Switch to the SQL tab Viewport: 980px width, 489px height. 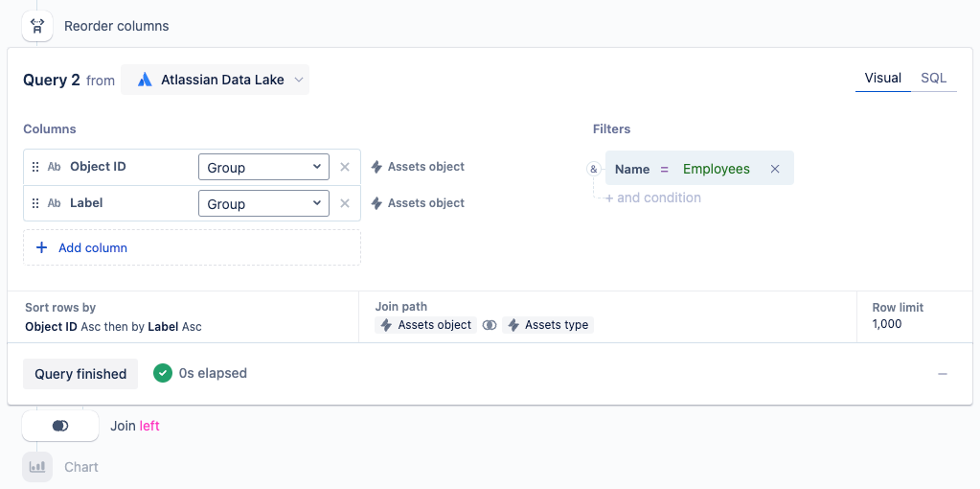click(933, 78)
